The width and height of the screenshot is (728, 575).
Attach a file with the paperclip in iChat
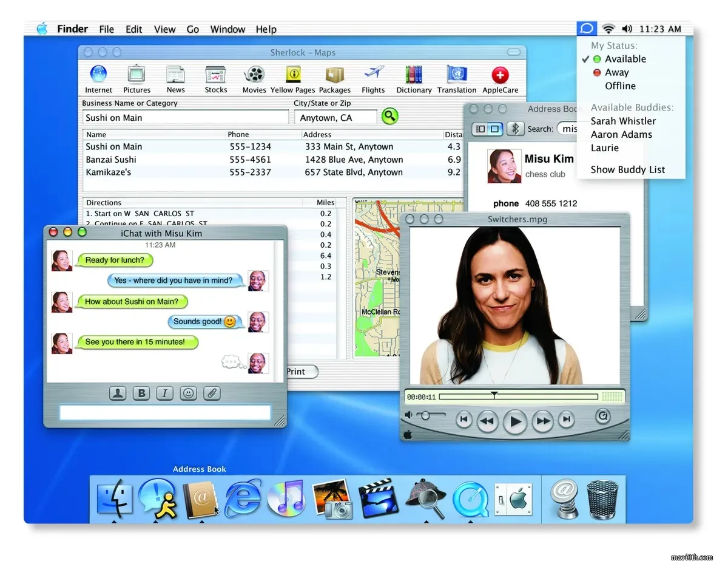(212, 393)
